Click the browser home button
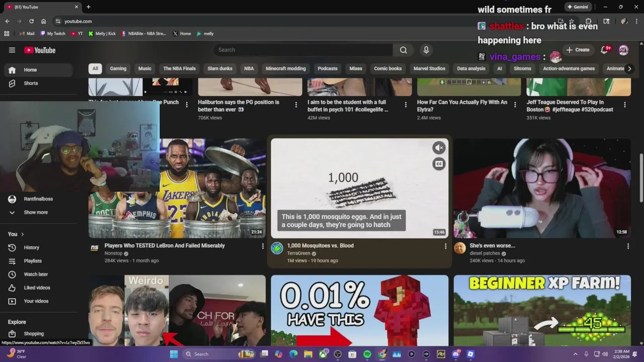Screen dimensions: 644x362 [43, 21]
